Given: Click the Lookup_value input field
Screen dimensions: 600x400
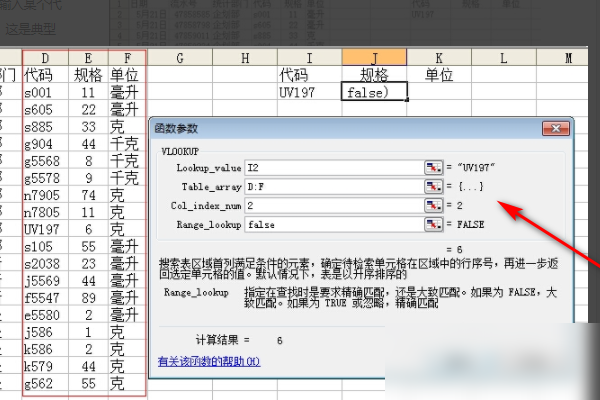Looking at the screenshot, I should coord(334,168).
